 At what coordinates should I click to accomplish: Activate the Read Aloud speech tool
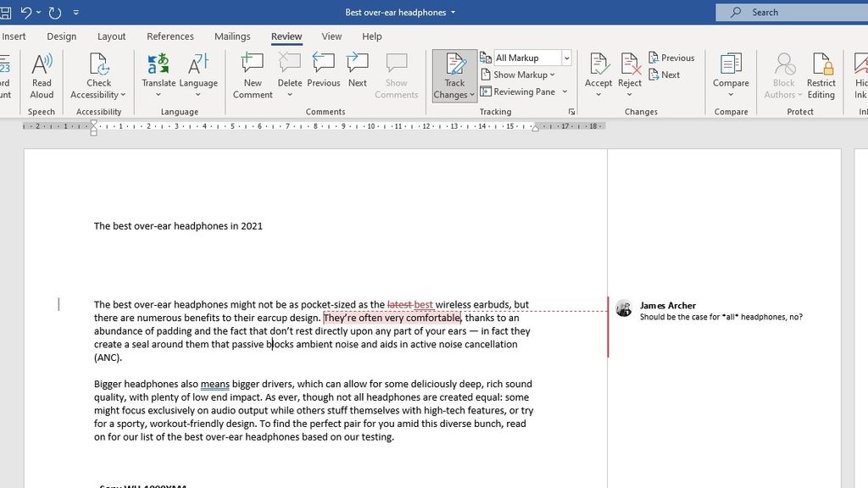(x=41, y=75)
